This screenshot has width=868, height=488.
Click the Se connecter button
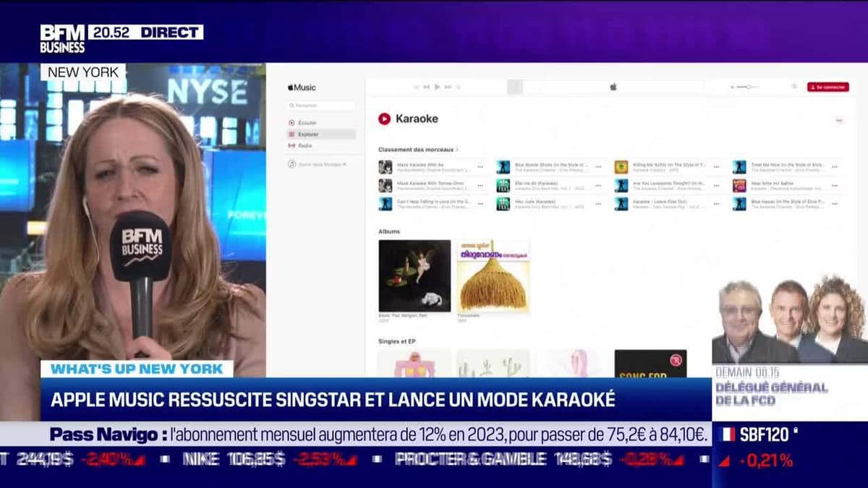[x=828, y=87]
